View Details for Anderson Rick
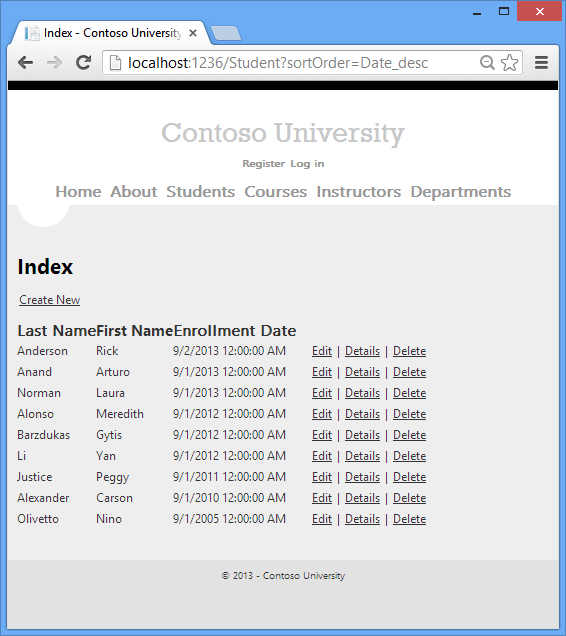This screenshot has width=566, height=636. pos(362,351)
